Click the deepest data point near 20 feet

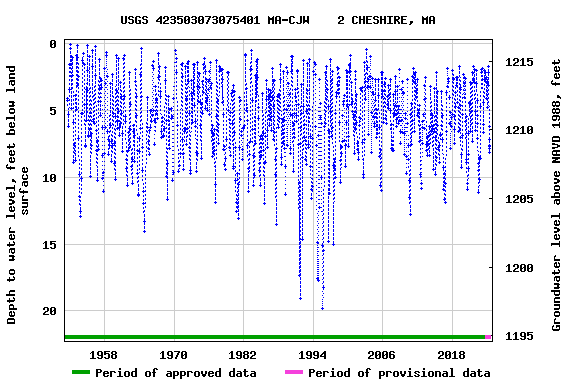pyautogui.click(x=323, y=309)
